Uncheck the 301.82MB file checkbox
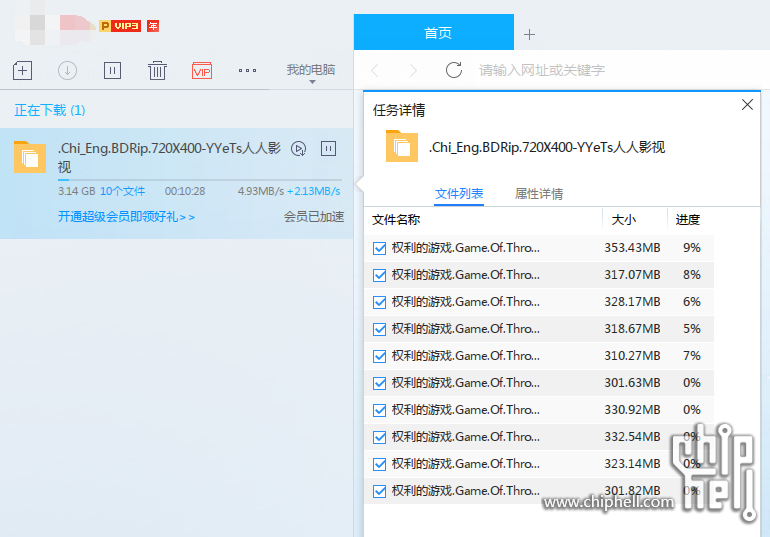Viewport: 770px width, 537px height. point(379,491)
